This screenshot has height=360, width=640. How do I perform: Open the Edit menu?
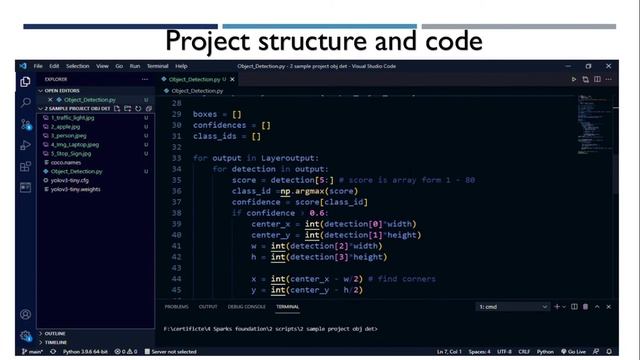pos(54,66)
